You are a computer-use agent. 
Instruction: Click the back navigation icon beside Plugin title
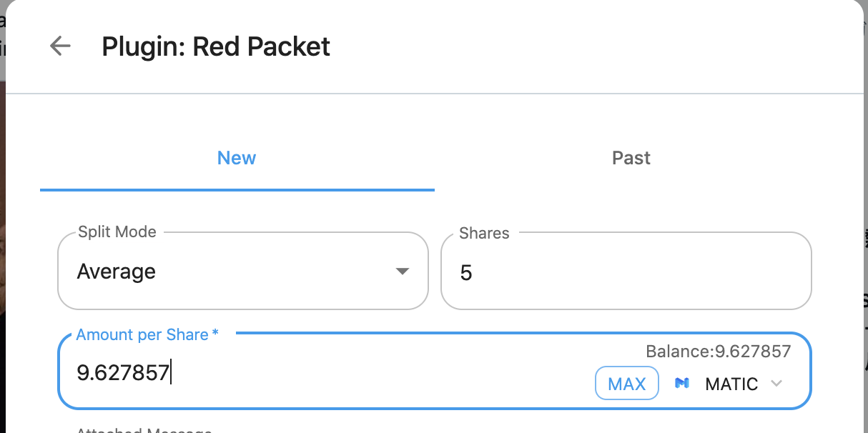pos(60,46)
